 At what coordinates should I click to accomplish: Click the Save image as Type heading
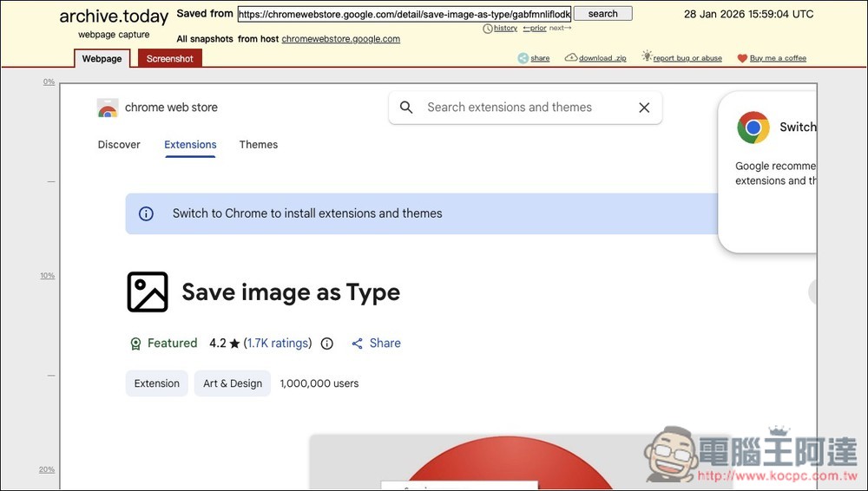[x=291, y=292]
